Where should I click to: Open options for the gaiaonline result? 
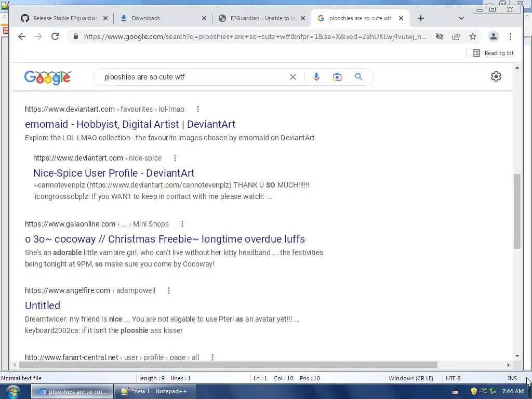tap(182, 224)
